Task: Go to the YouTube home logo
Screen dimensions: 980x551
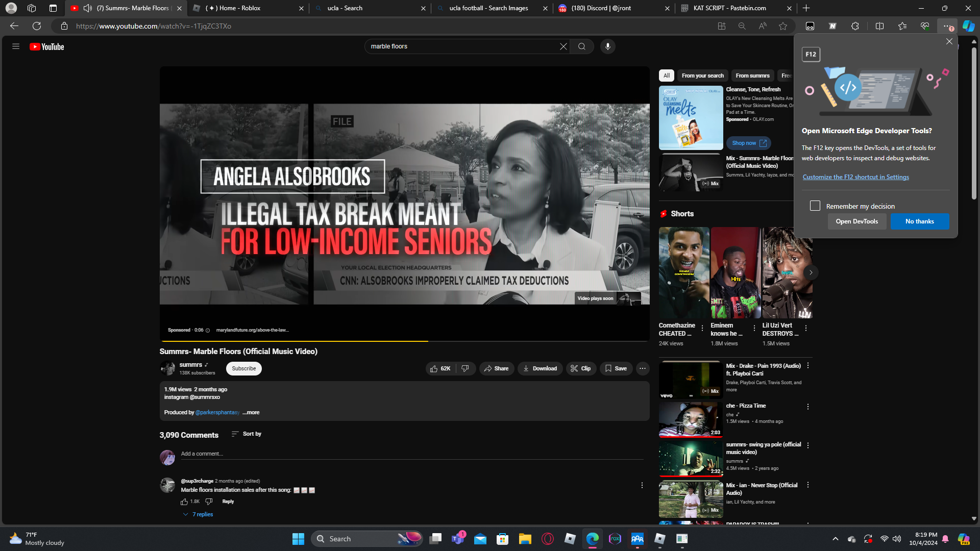Action: coord(47,47)
